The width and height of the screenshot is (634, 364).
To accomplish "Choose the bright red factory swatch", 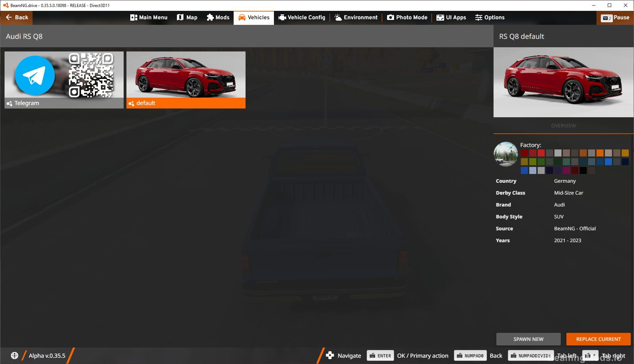I will coord(541,153).
